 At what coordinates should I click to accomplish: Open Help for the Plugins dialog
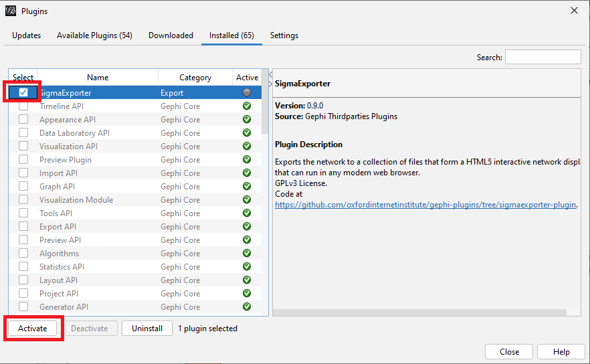click(x=561, y=351)
